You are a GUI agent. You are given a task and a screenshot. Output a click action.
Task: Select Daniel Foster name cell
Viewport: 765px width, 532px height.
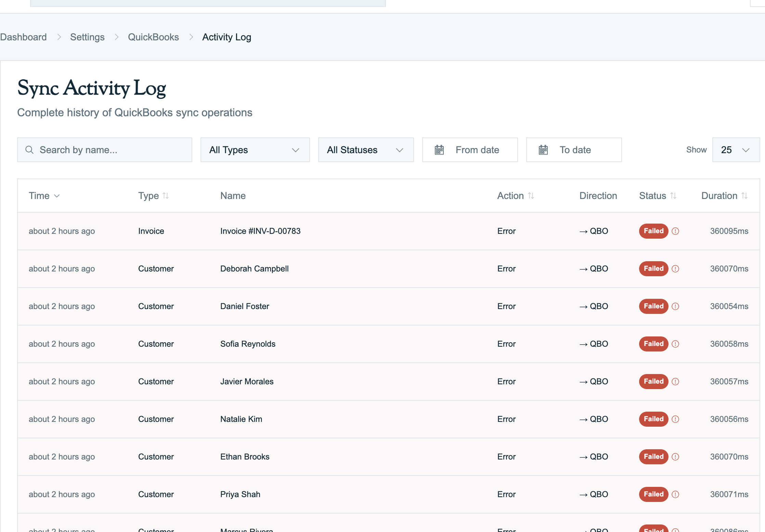point(245,306)
